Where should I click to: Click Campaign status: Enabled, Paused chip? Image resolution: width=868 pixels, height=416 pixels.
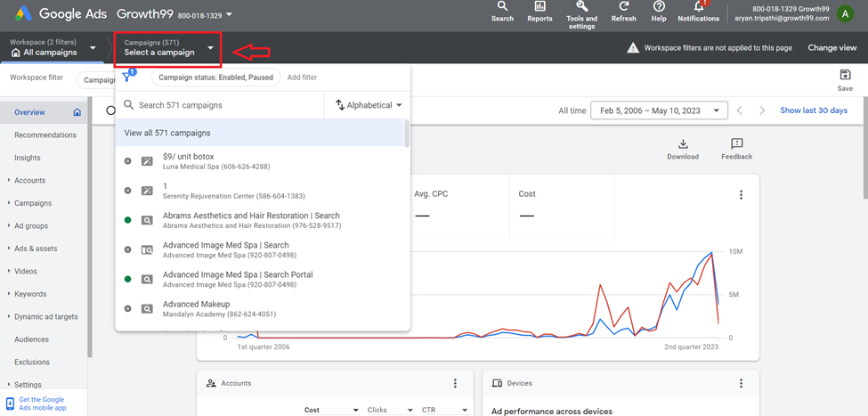[x=216, y=77]
